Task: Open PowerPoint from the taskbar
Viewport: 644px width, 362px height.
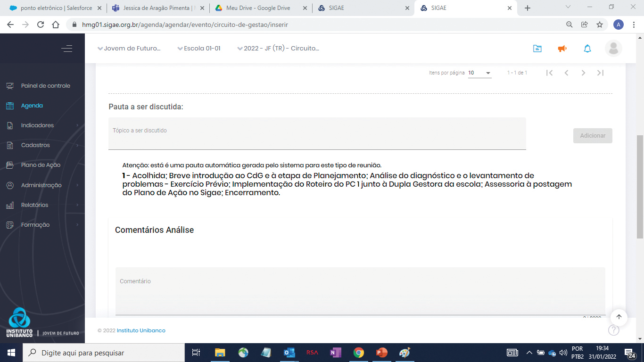Action: [x=381, y=353]
